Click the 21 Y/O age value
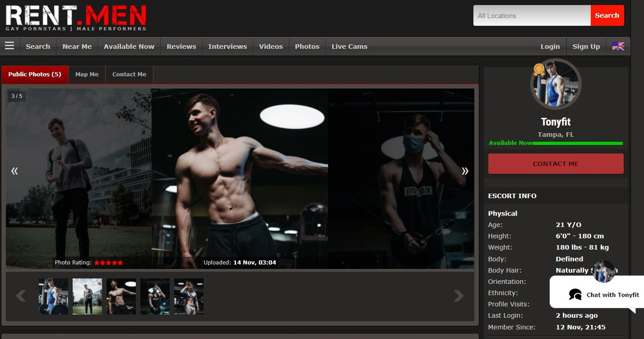This screenshot has width=644, height=339. point(569,225)
